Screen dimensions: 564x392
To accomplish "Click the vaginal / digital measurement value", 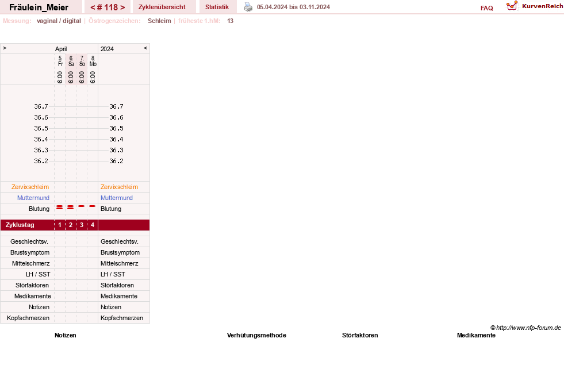I will click(x=59, y=21).
